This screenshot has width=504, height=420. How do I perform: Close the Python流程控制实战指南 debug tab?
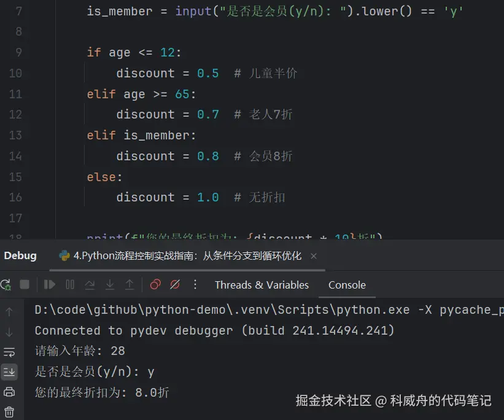314,256
